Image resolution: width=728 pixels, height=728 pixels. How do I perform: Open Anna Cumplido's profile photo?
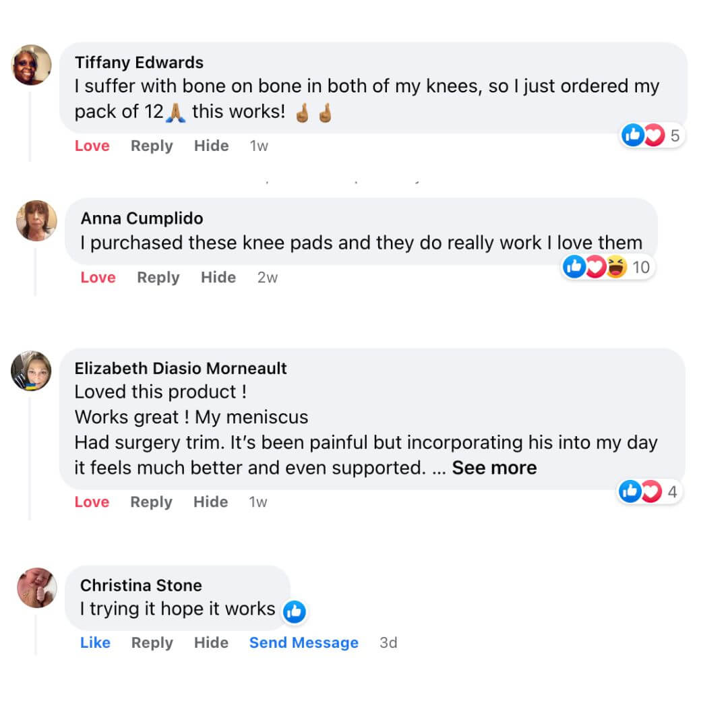coord(36,220)
